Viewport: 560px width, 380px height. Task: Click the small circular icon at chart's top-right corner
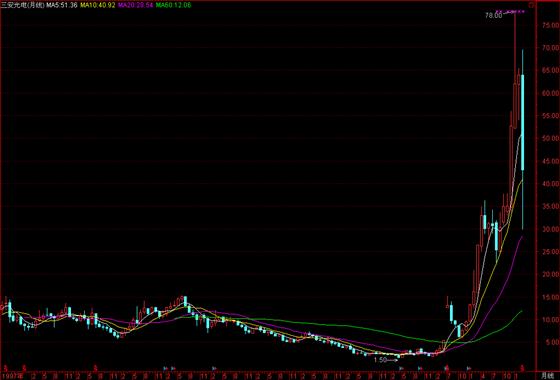click(531, 5)
